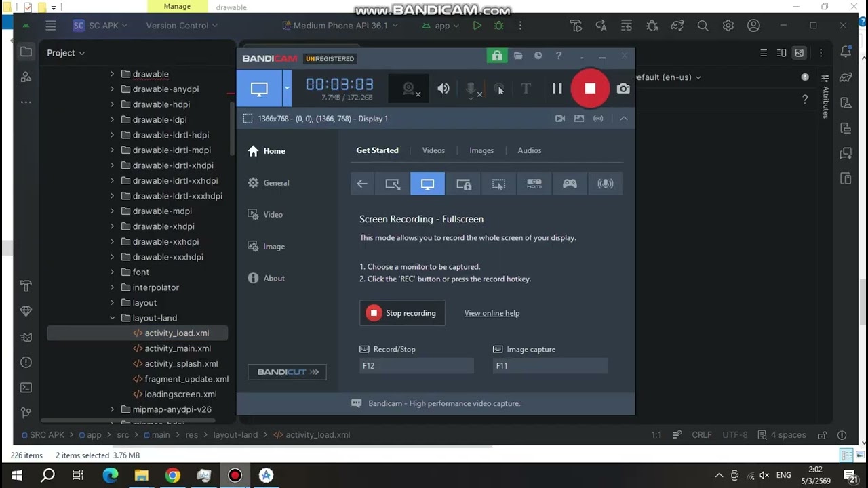The height and width of the screenshot is (488, 868).
Task: Click the BANDICUT button
Action: [288, 372]
